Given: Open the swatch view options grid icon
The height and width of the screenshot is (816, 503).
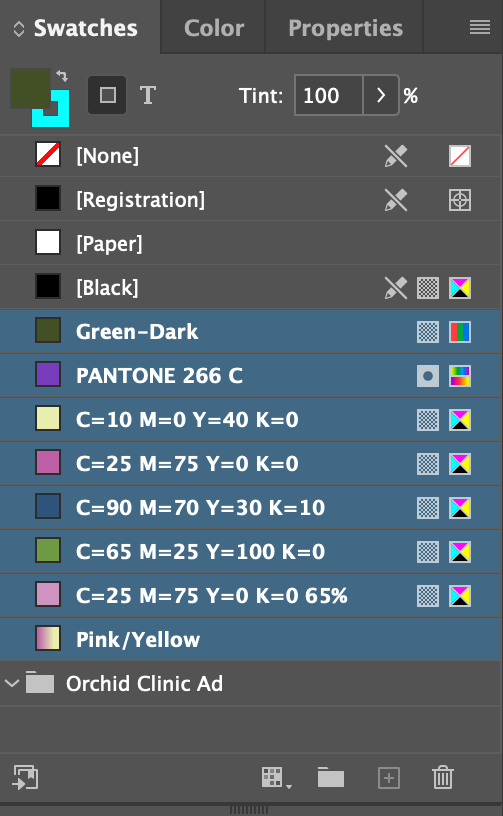Looking at the screenshot, I should (277, 777).
